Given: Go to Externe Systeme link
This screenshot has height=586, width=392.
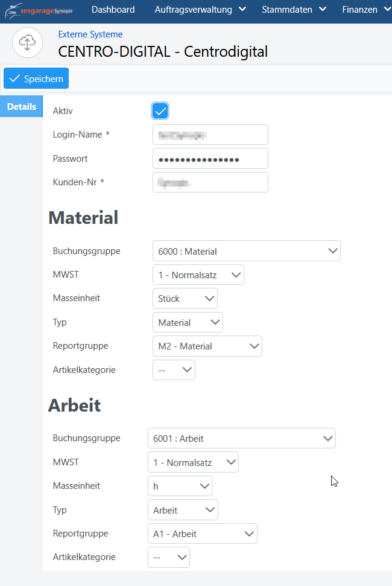Looking at the screenshot, I should [90, 34].
